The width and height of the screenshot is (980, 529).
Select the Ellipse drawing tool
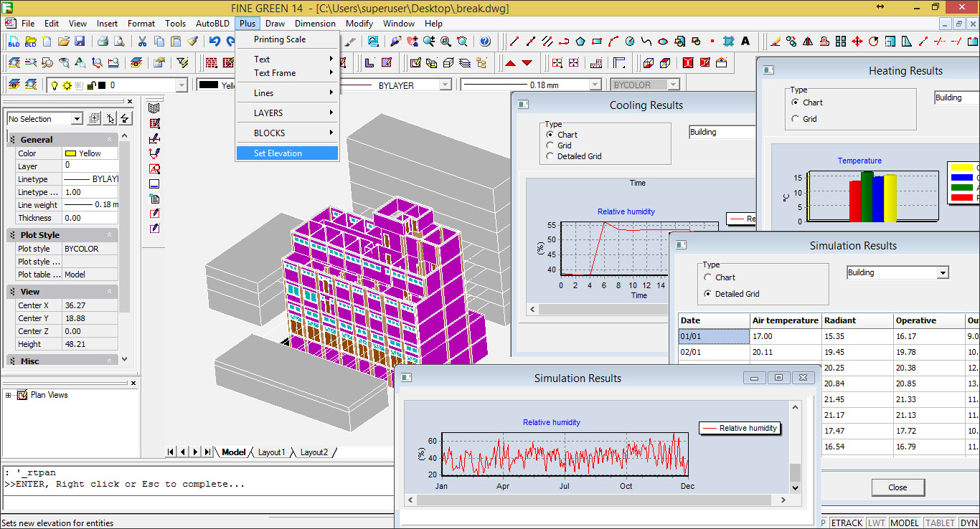pyautogui.click(x=663, y=41)
